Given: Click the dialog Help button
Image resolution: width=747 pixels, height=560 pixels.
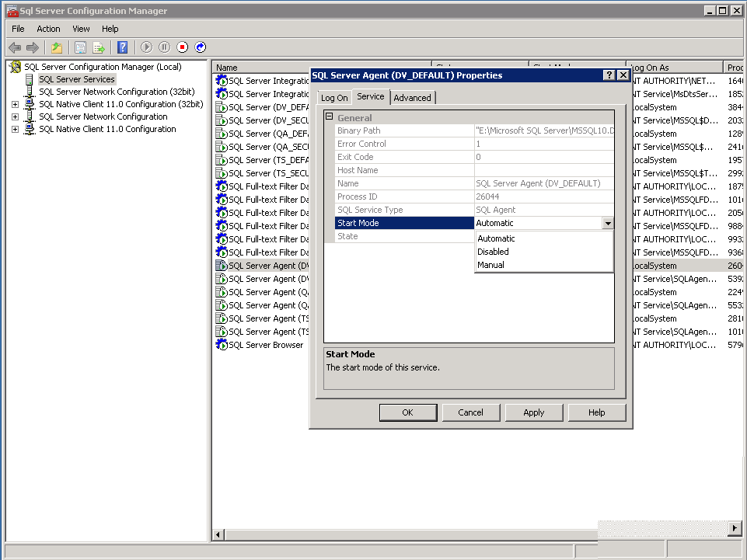Looking at the screenshot, I should tap(596, 412).
